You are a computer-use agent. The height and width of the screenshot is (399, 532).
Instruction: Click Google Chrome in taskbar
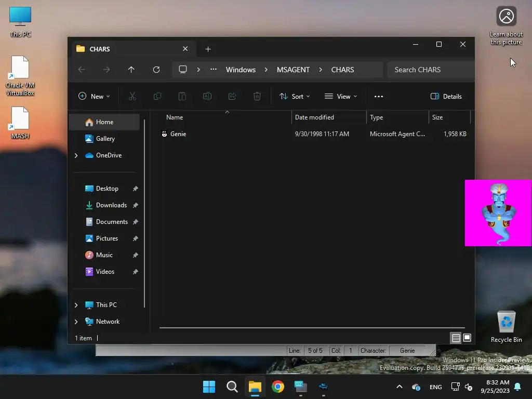pos(278,387)
